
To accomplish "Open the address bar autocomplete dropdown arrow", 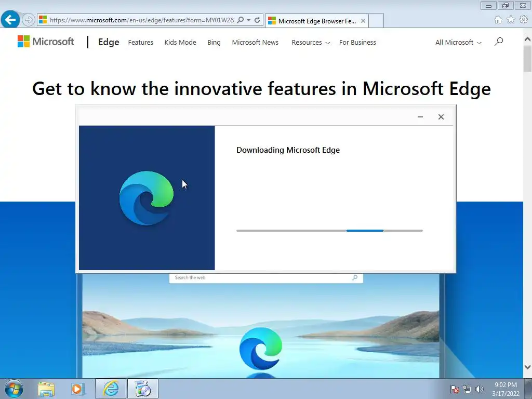I will click(x=249, y=20).
